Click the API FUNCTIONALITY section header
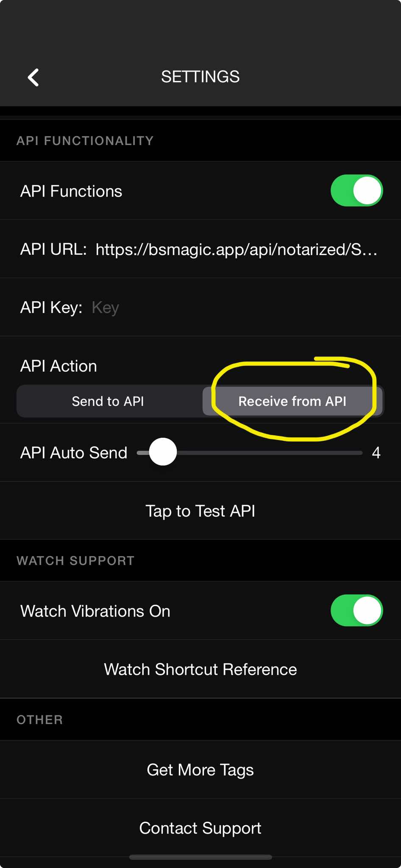This screenshot has width=401, height=868. [85, 141]
